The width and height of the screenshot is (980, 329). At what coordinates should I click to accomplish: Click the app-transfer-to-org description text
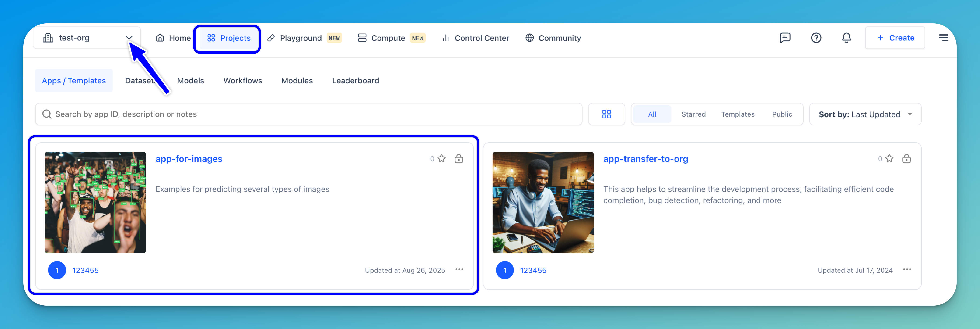point(748,195)
